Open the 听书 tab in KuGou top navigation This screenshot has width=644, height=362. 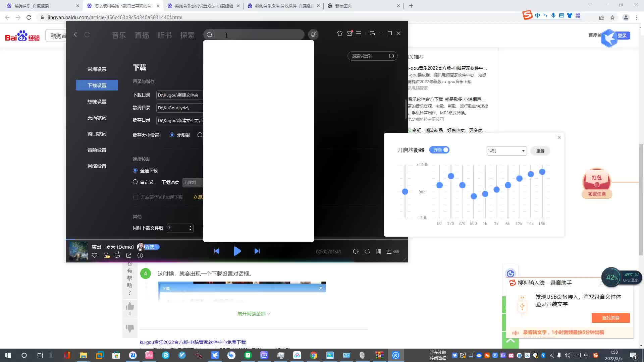(164, 35)
